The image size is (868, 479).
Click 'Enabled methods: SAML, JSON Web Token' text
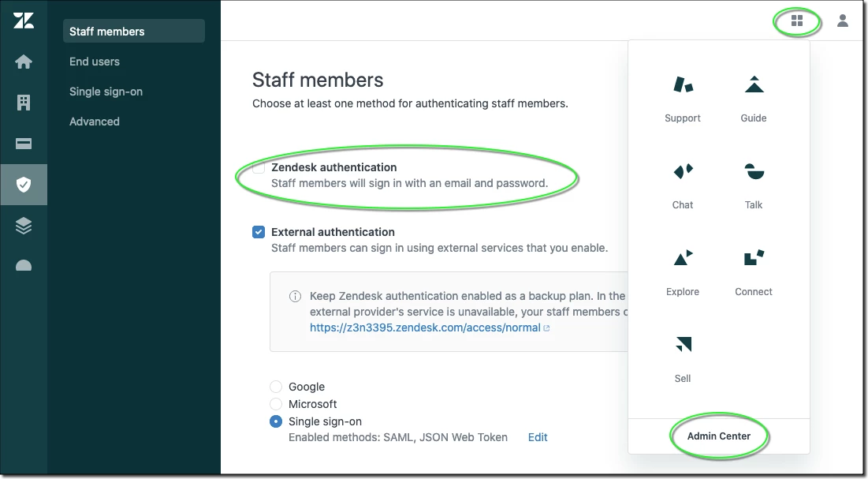click(398, 437)
